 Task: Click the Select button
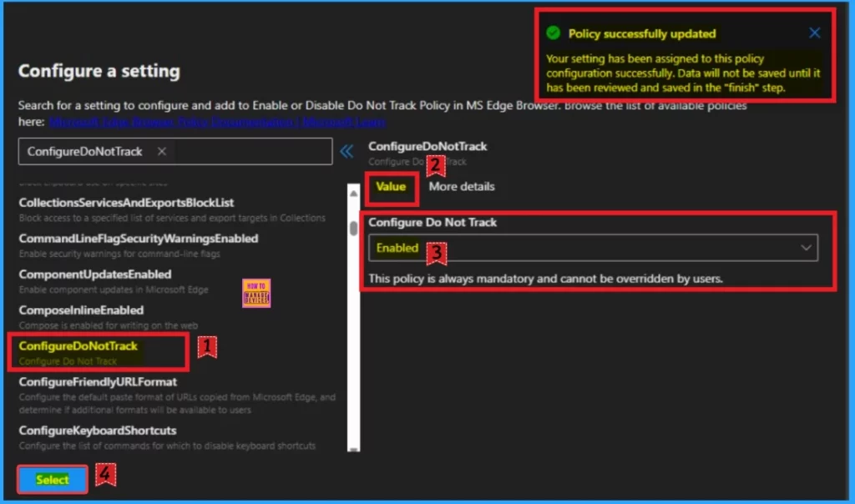point(53,480)
